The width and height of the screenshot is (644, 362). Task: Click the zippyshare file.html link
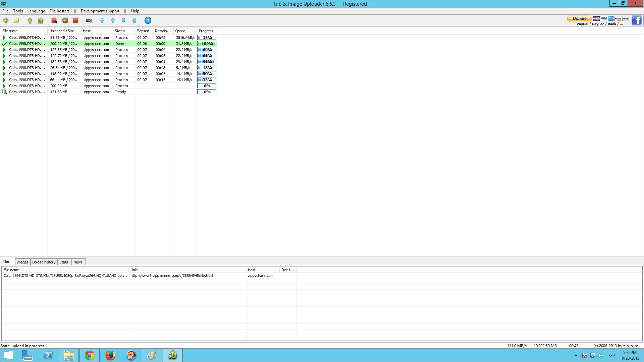point(171,276)
